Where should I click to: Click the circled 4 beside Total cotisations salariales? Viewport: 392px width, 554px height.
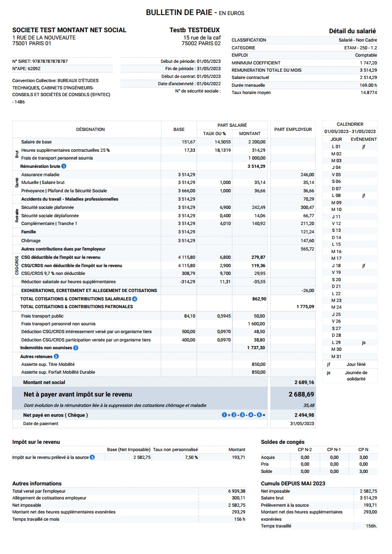[x=135, y=299]
